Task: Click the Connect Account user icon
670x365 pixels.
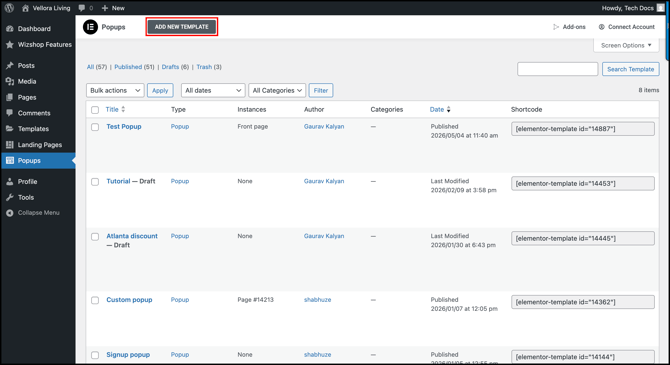Action: [601, 26]
